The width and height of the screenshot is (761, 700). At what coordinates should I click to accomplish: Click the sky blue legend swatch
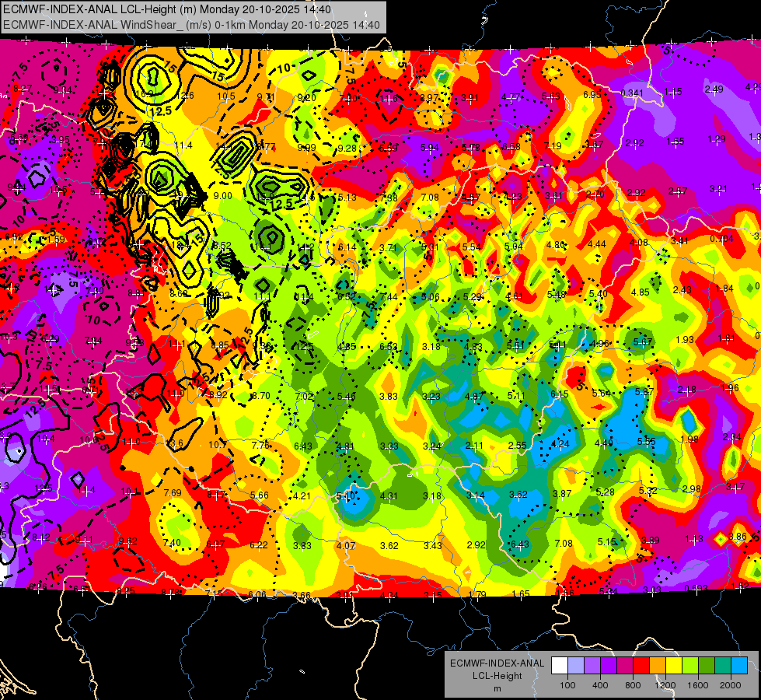[739, 666]
